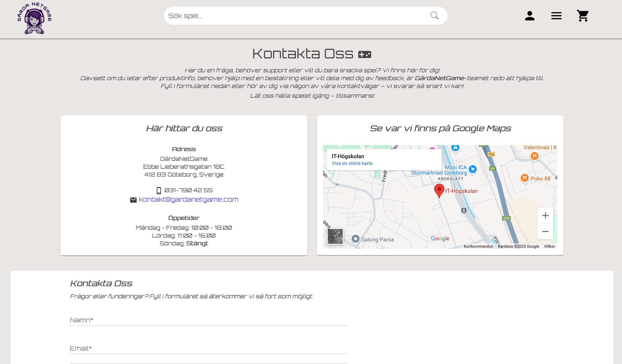622x364 pixels.
Task: Open the user account icon
Action: click(530, 16)
